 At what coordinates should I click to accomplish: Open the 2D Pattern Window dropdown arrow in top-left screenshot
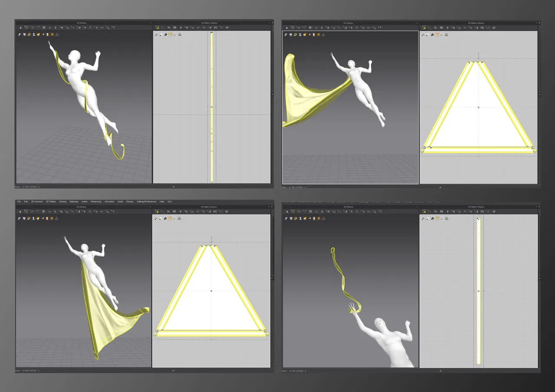coord(222,23)
